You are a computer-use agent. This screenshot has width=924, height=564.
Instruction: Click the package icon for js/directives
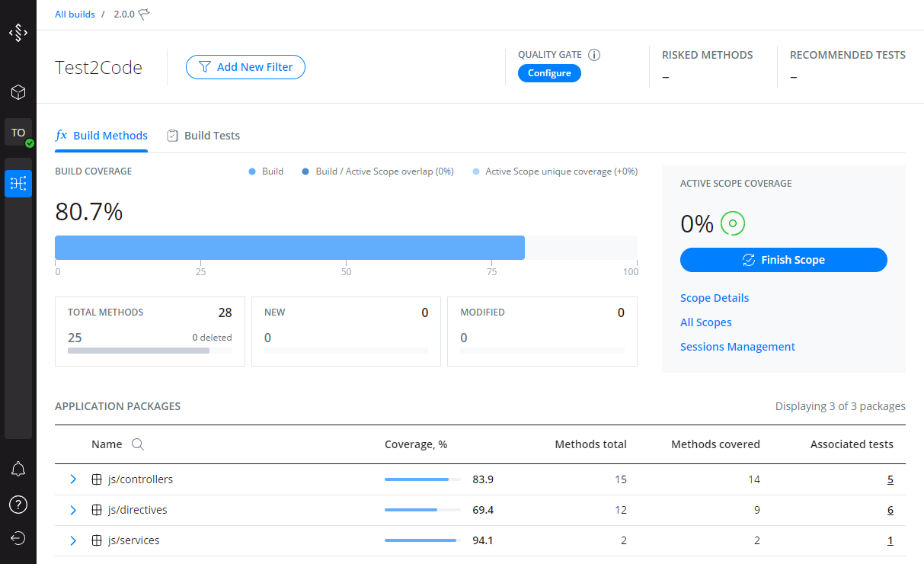coord(97,510)
